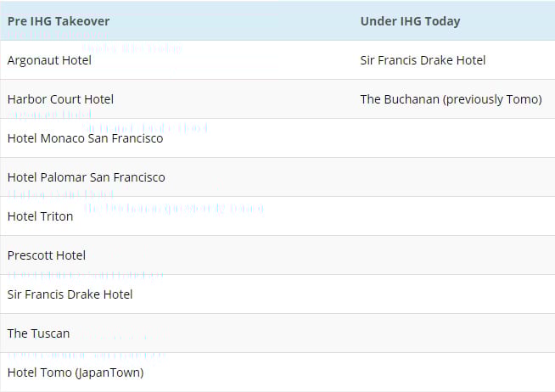Click empty right-column cell in Sir Francis Drake row
Screen dimensions: 555x392
click(454, 294)
